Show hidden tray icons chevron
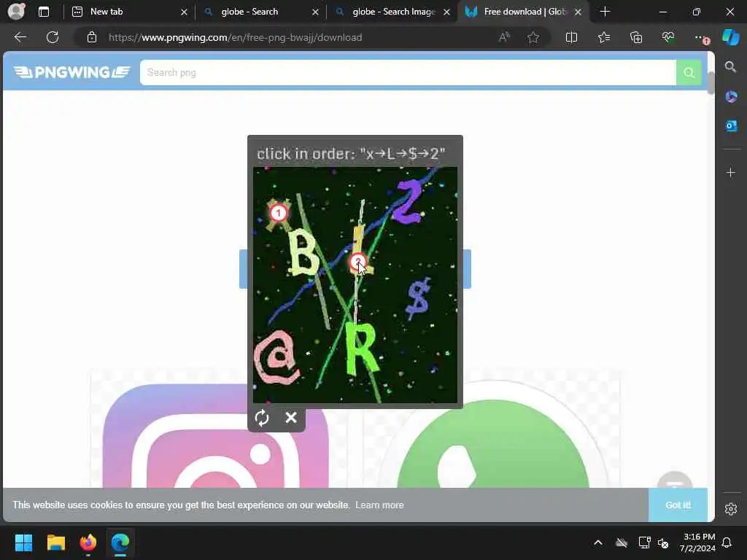 tap(598, 542)
